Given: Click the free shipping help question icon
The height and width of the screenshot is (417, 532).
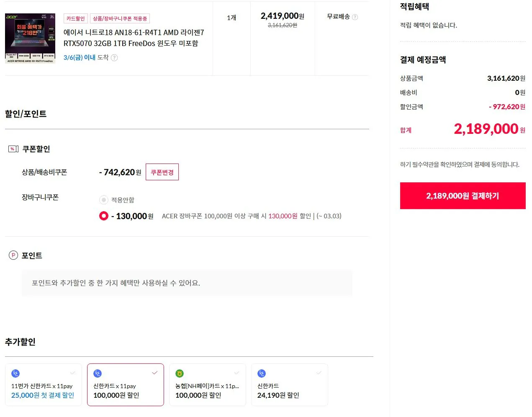Looking at the screenshot, I should 355,17.
